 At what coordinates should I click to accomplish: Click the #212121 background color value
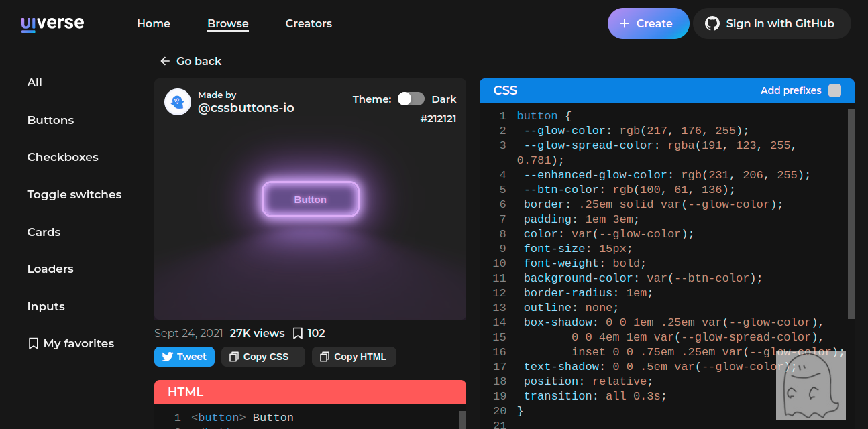click(x=438, y=118)
